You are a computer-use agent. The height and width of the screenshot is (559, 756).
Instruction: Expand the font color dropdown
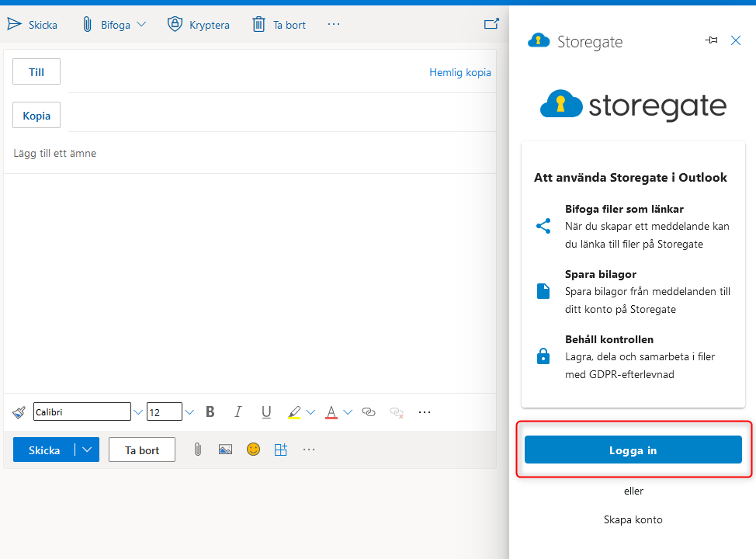point(348,412)
